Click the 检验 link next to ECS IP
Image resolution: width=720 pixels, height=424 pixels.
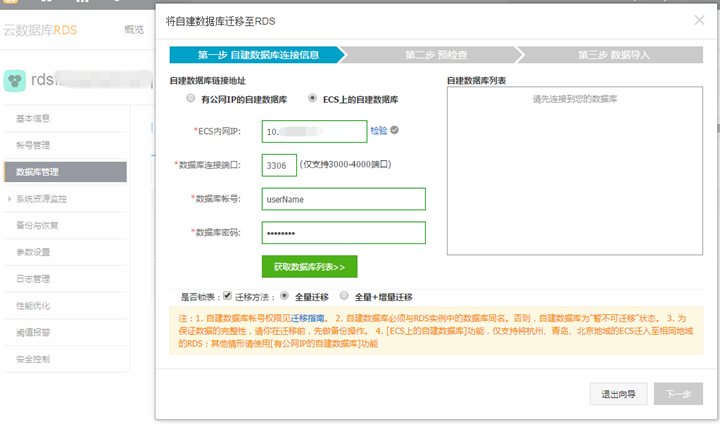pyautogui.click(x=379, y=130)
